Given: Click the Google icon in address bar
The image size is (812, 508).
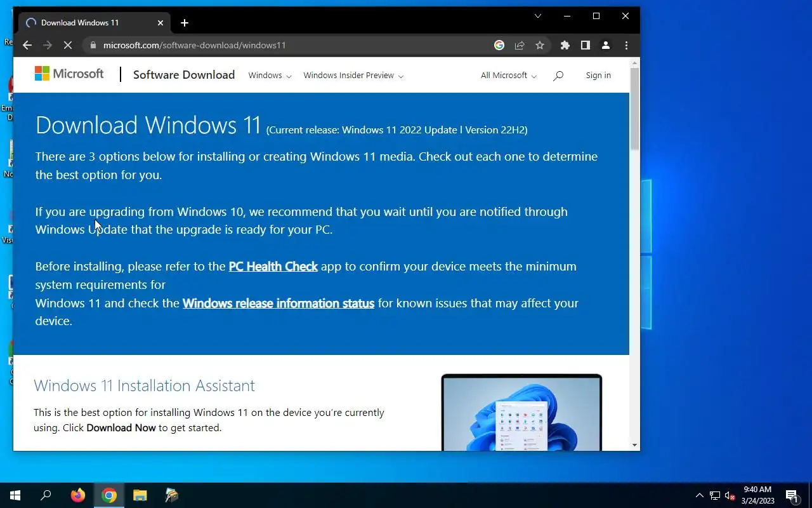Looking at the screenshot, I should tap(499, 45).
